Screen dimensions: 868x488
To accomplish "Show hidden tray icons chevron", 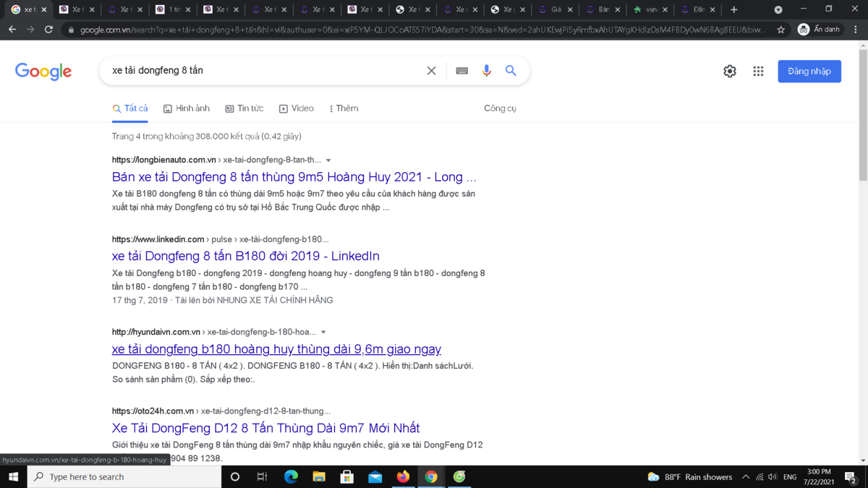I will (746, 477).
